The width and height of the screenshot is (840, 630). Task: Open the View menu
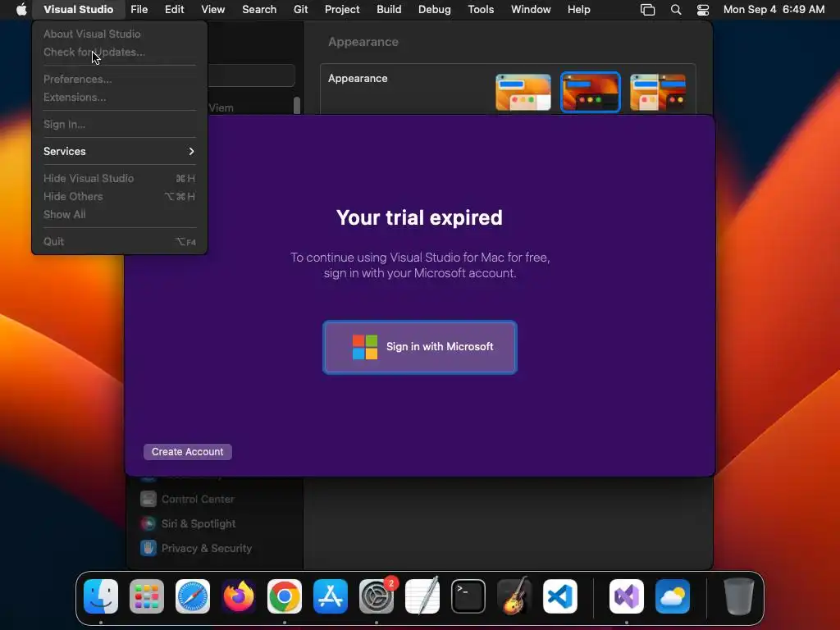pyautogui.click(x=213, y=10)
